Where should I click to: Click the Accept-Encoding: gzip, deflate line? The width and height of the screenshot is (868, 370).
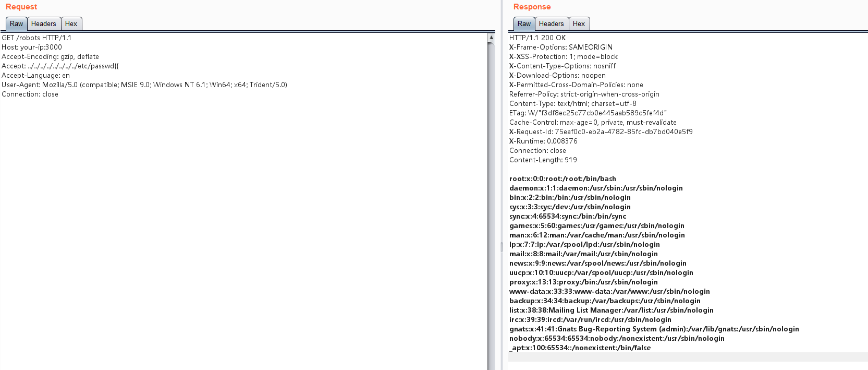click(50, 57)
